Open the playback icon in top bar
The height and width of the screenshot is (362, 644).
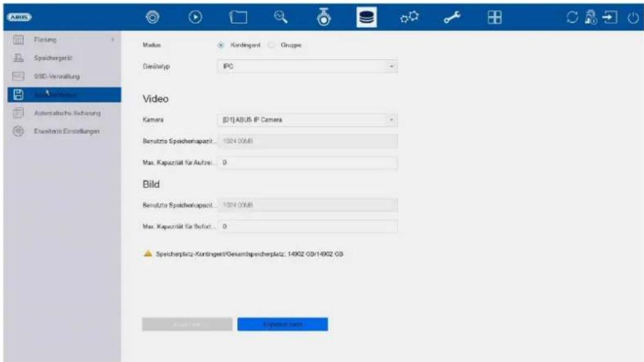tap(195, 17)
